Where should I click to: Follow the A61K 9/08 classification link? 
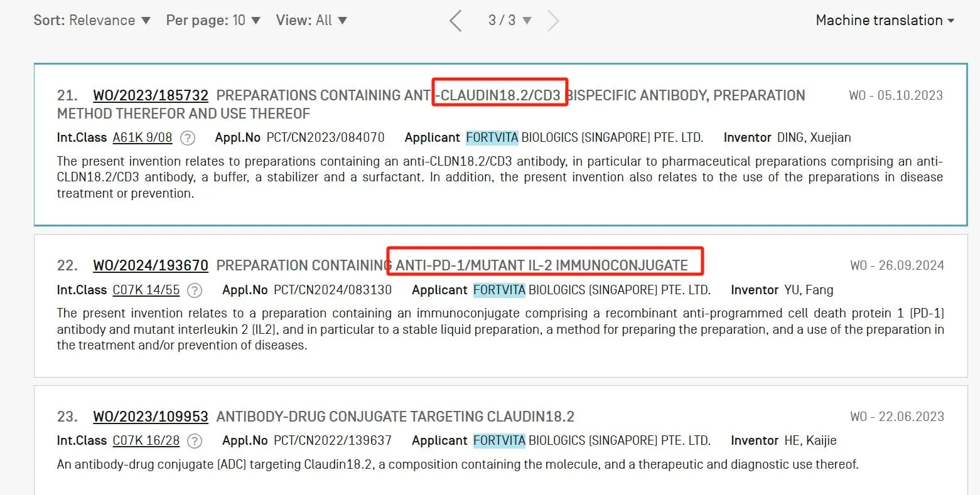[143, 137]
